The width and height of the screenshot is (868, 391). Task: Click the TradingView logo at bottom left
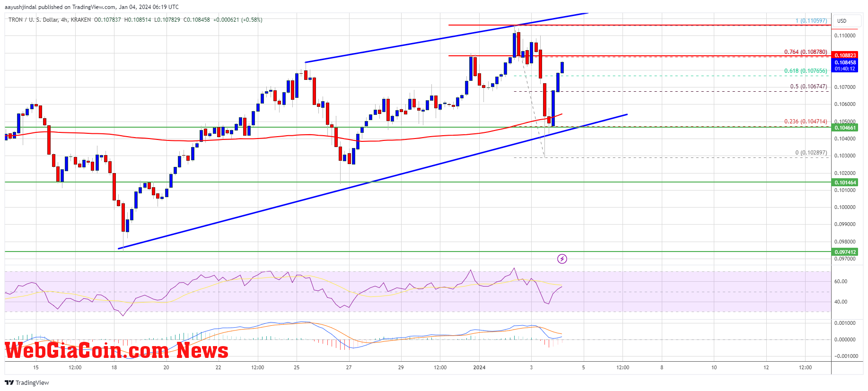pos(27,382)
